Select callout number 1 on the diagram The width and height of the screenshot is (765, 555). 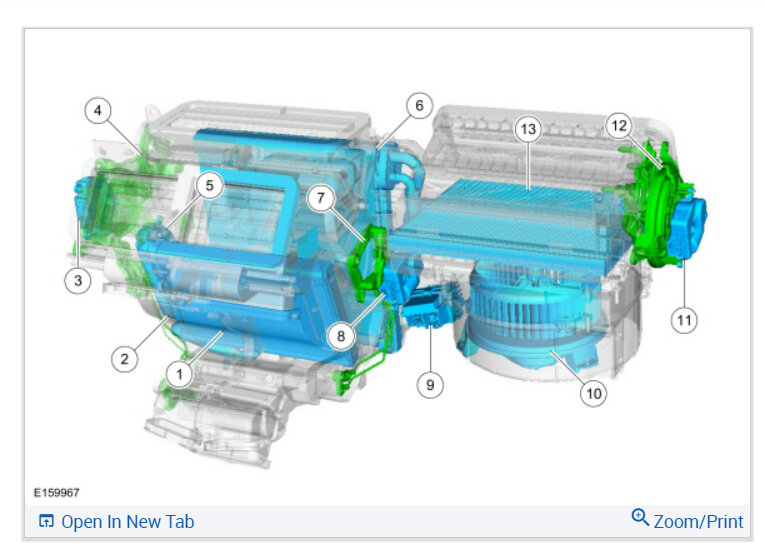click(x=179, y=375)
